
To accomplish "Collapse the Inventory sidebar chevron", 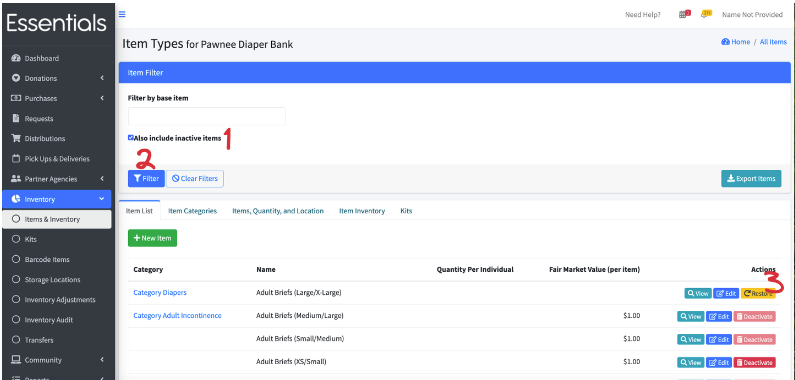I will (x=102, y=199).
